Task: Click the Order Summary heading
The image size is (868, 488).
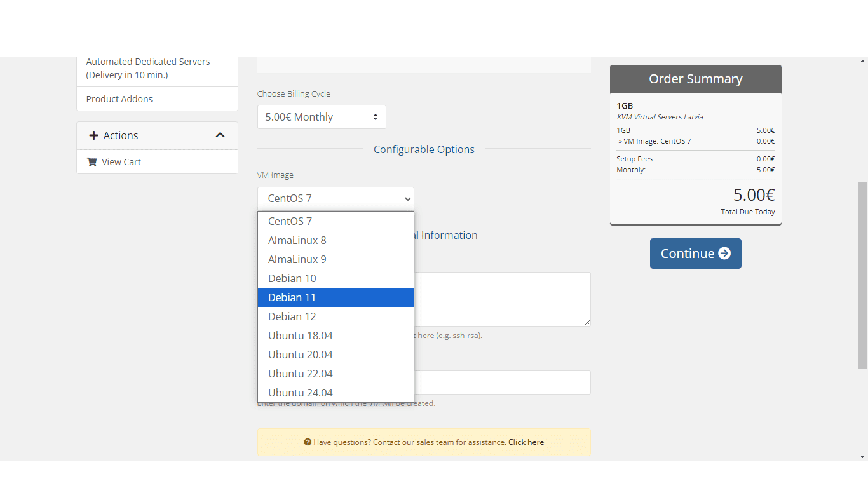Action: 696,79
